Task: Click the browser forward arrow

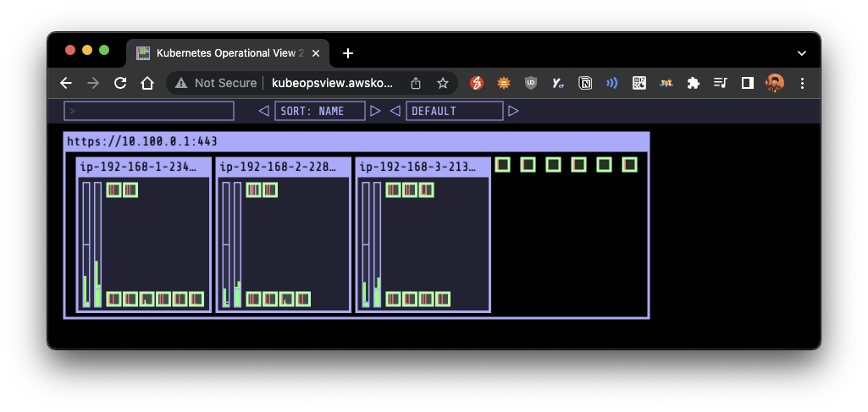Action: pos(93,83)
